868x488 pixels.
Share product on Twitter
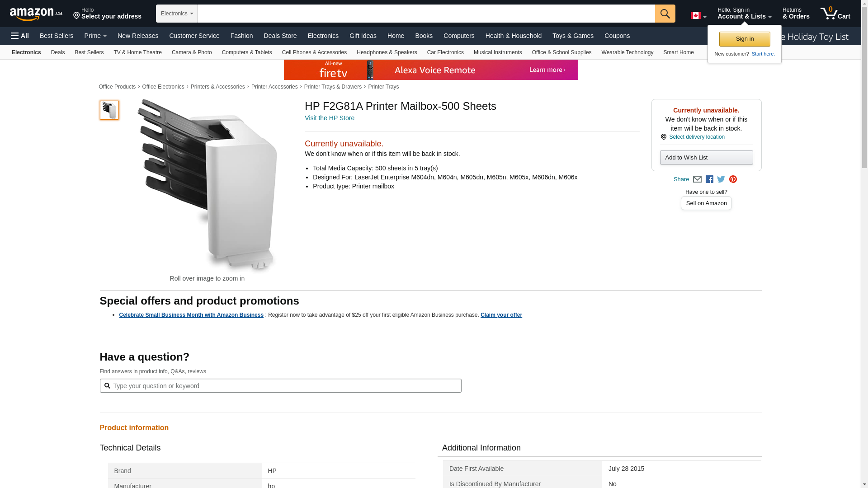721,179
